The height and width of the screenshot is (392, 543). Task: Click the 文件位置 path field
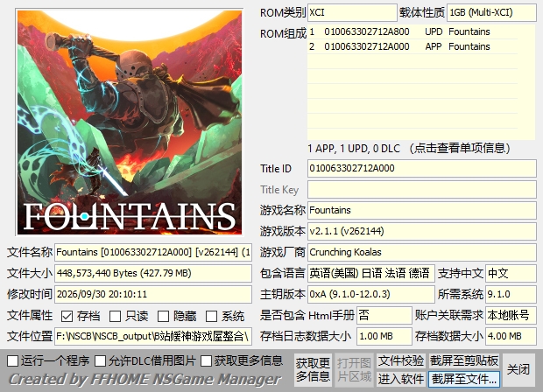[x=153, y=336]
